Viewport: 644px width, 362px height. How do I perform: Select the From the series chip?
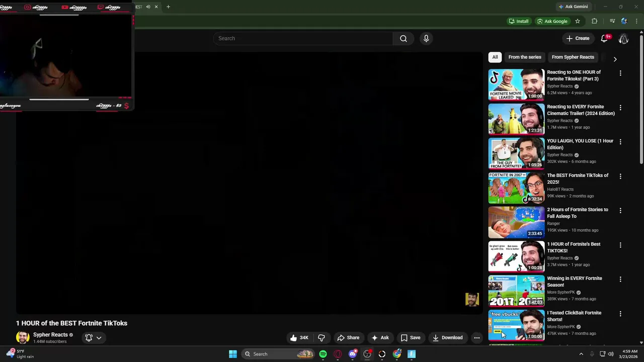coord(525,57)
